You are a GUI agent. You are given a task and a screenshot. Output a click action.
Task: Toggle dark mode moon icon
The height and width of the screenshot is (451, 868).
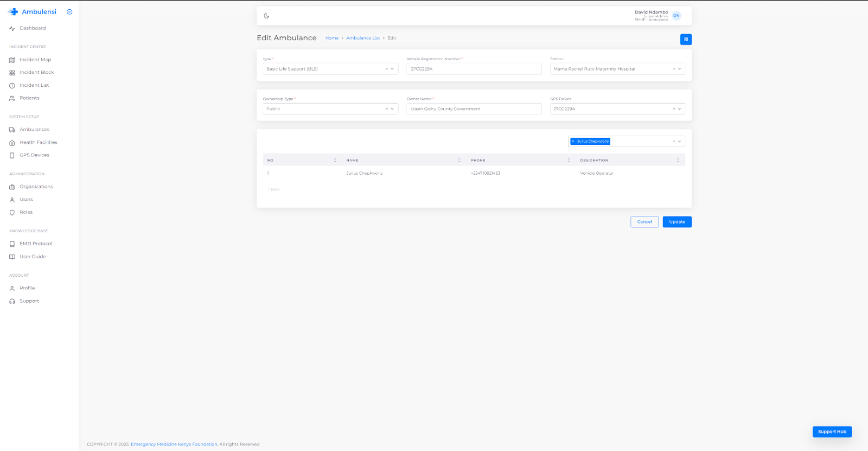[266, 16]
